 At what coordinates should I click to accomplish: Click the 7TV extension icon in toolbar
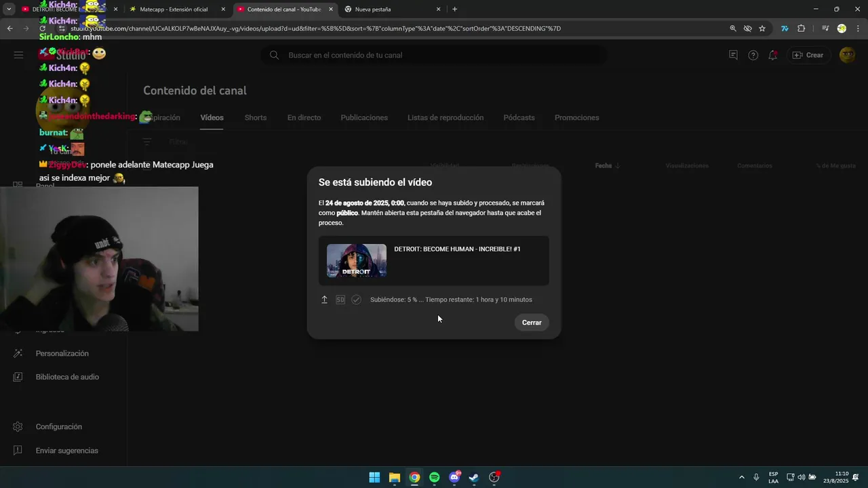(785, 28)
